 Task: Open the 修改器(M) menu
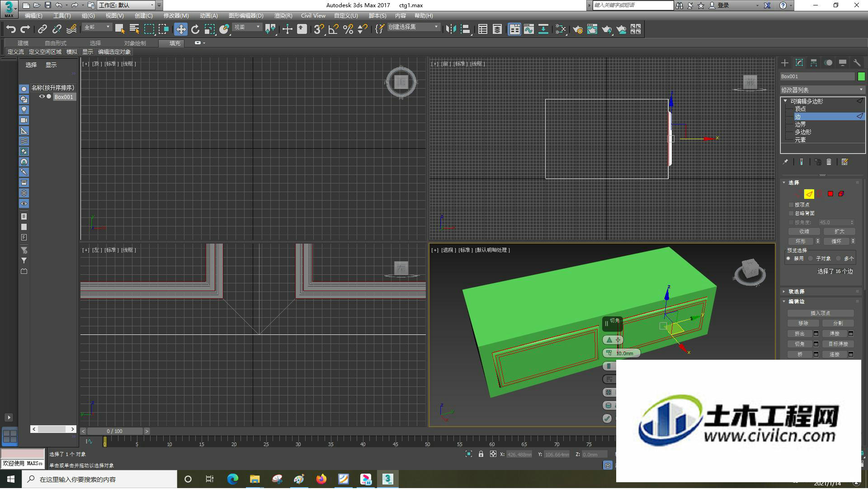(176, 16)
